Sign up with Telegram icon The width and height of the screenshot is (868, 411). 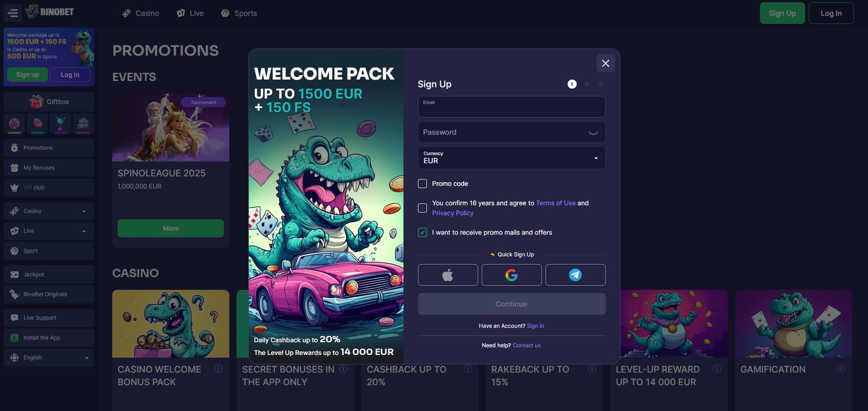pyautogui.click(x=575, y=275)
